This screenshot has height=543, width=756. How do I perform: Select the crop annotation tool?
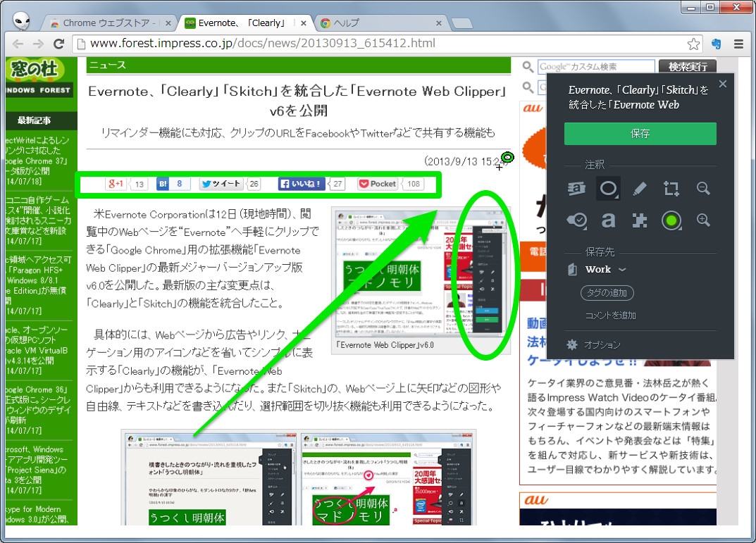point(671,188)
